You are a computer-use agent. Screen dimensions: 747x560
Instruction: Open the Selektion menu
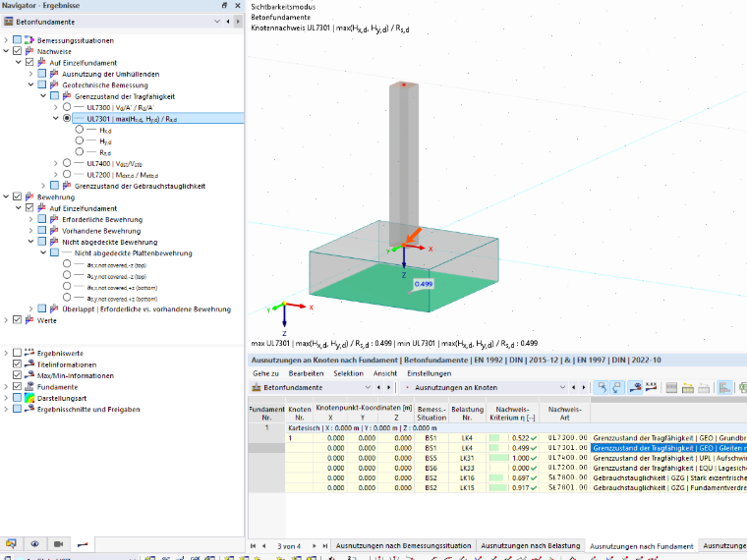[x=348, y=373]
